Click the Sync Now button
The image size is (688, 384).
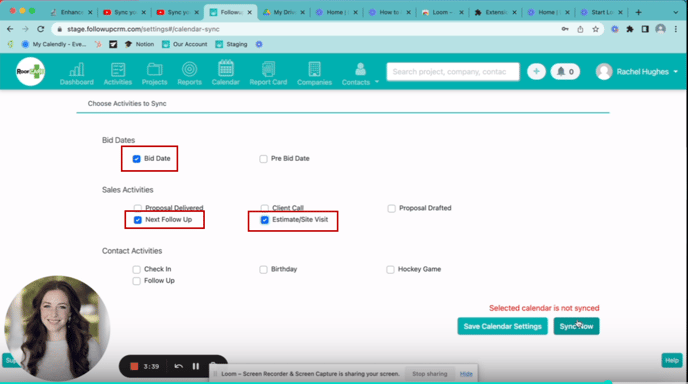coord(576,326)
